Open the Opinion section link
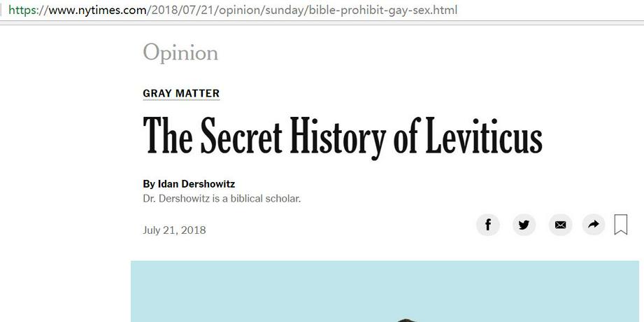The height and width of the screenshot is (322, 644). [x=180, y=52]
